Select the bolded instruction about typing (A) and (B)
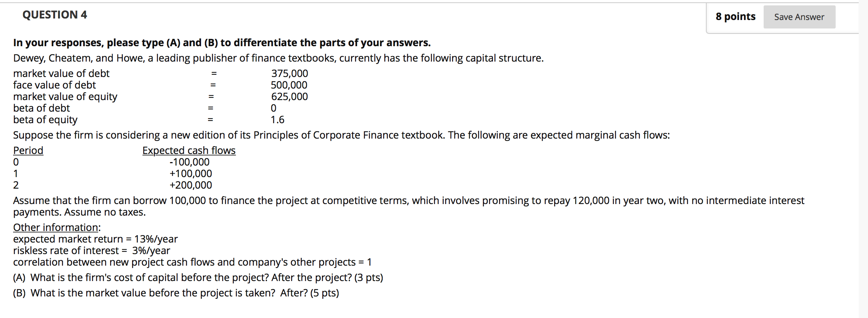 click(x=222, y=43)
